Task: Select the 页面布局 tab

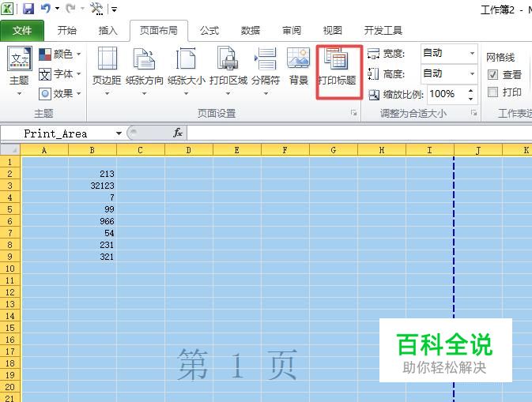Action: coord(158,31)
